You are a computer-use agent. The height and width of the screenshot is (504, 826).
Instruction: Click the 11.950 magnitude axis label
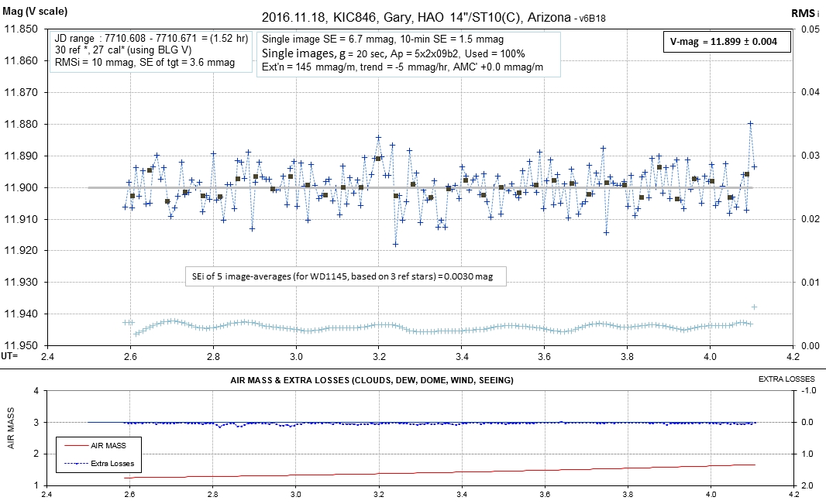click(x=21, y=345)
